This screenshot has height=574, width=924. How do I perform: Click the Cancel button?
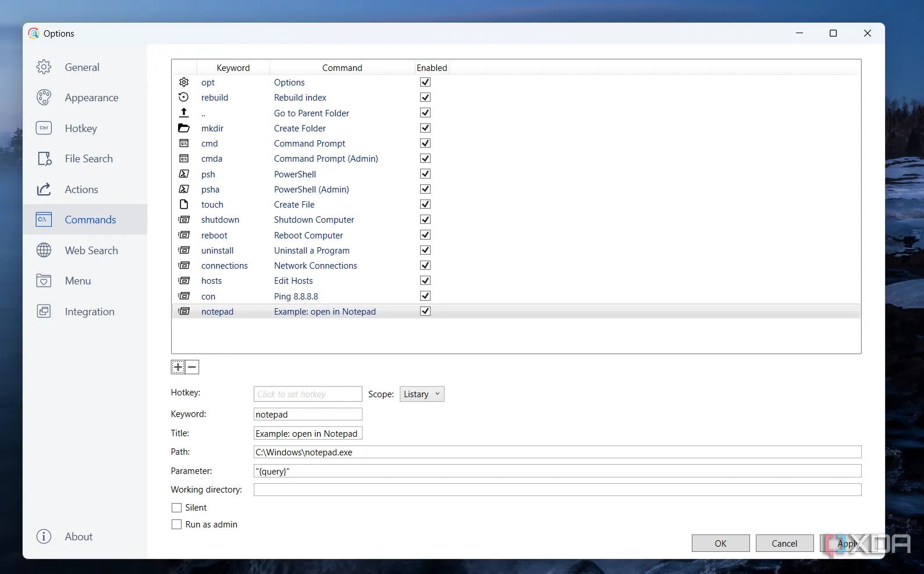[784, 543]
